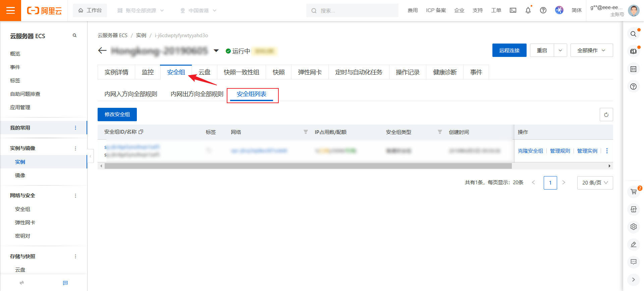Select the 内网入方向全部规则 sub-tab
This screenshot has height=291, width=644.
(130, 94)
